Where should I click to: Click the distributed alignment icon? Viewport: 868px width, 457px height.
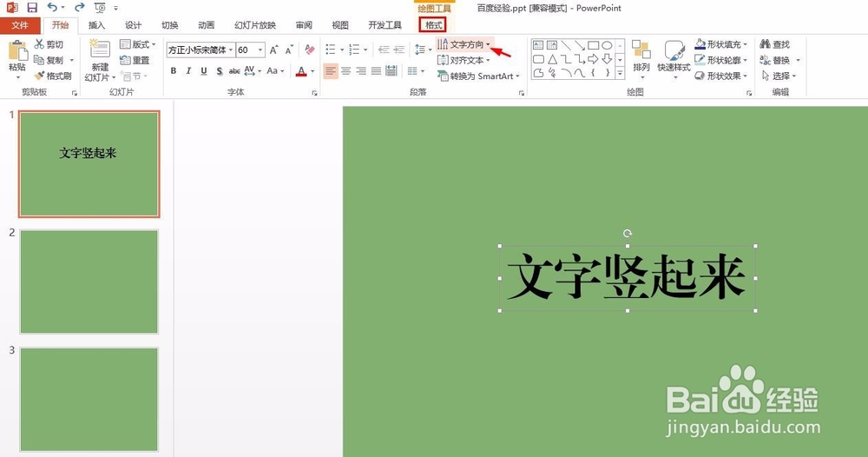(x=391, y=71)
